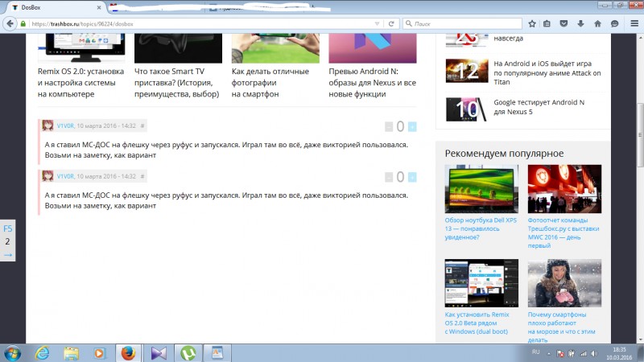644x362 pixels.
Task: Open uTorrent taskbar icon
Action: (x=188, y=353)
